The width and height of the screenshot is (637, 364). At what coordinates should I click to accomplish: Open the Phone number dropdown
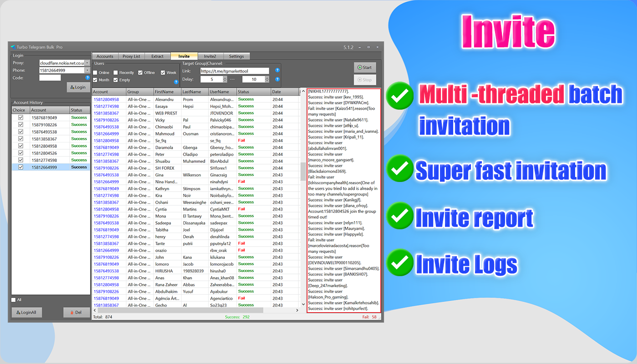(87, 71)
